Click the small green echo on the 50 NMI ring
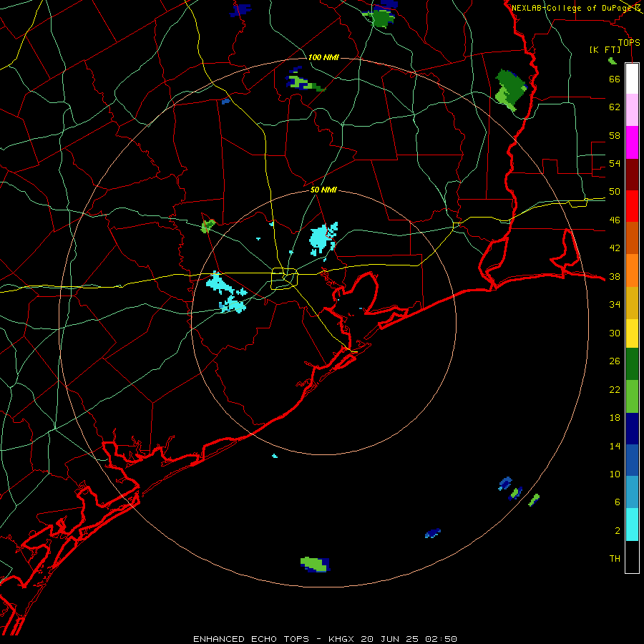The image size is (644, 644). tap(208, 225)
